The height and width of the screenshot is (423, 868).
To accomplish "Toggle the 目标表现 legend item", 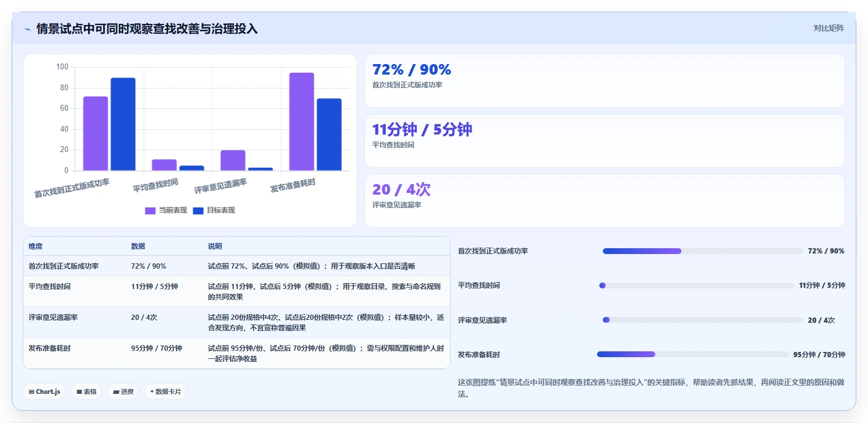I will (x=214, y=210).
